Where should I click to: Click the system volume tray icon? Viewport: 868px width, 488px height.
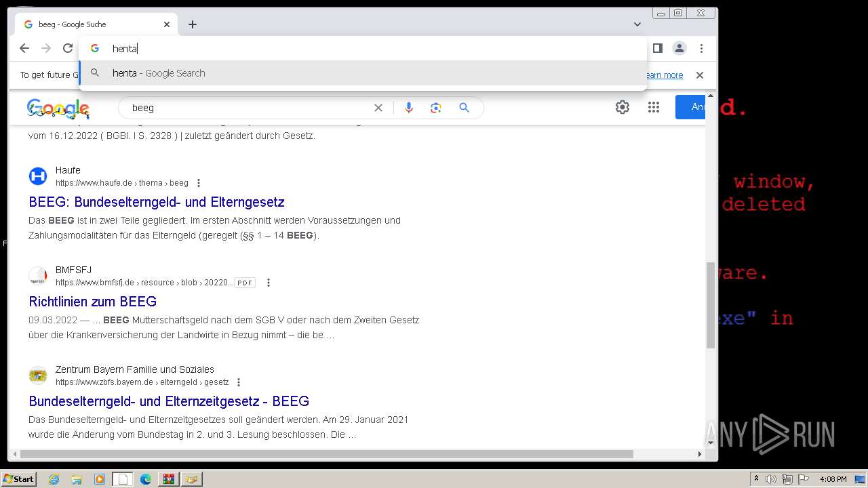pyautogui.click(x=770, y=479)
